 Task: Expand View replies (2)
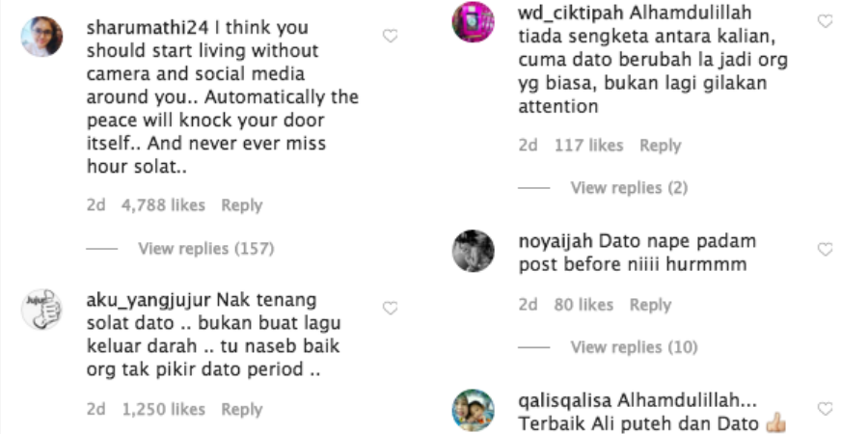629,188
